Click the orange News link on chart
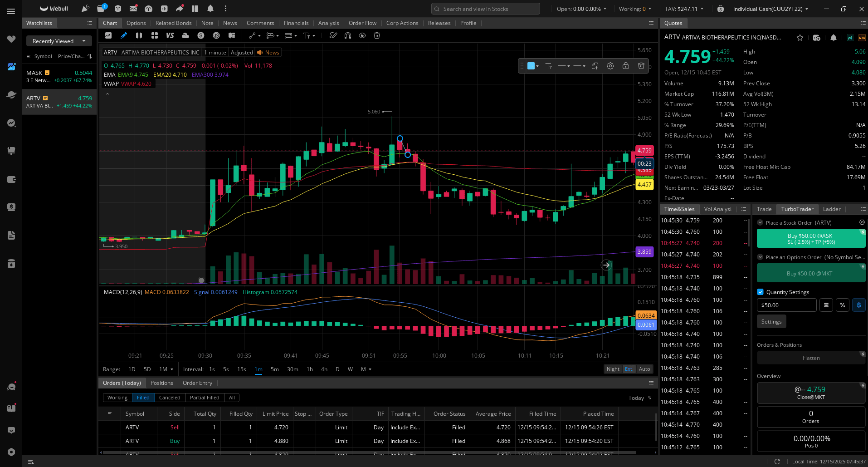 click(268, 52)
